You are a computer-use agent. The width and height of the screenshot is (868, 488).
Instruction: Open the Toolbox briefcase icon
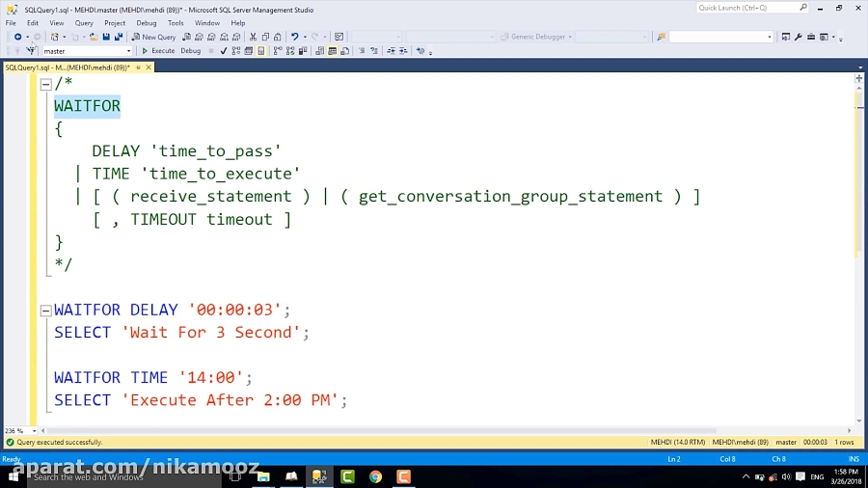click(811, 37)
